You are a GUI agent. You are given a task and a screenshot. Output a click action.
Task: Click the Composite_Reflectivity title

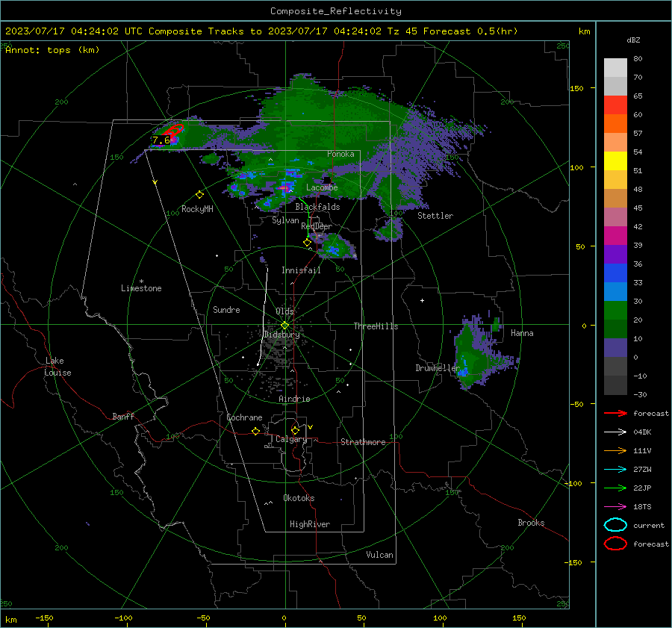(x=335, y=11)
